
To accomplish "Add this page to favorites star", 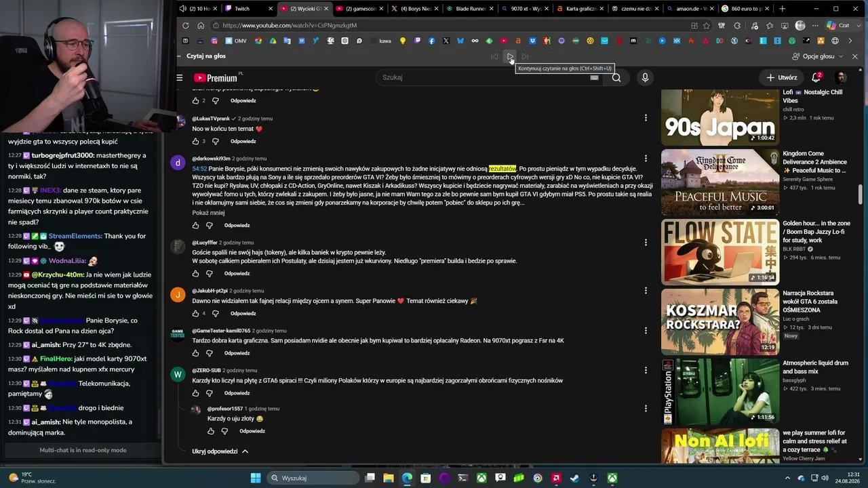I will (x=706, y=26).
